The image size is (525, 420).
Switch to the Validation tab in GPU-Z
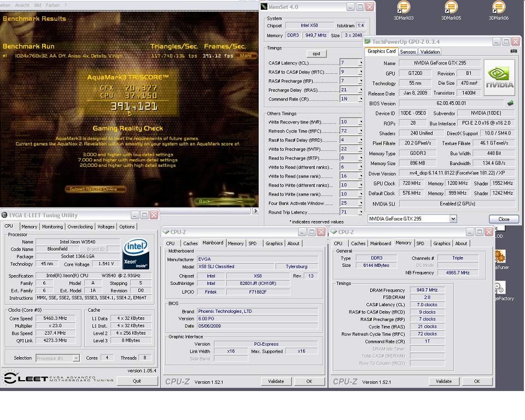pyautogui.click(x=430, y=51)
